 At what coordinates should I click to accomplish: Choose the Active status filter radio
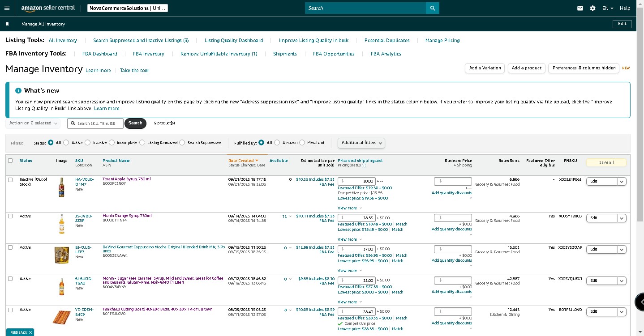coord(66,143)
